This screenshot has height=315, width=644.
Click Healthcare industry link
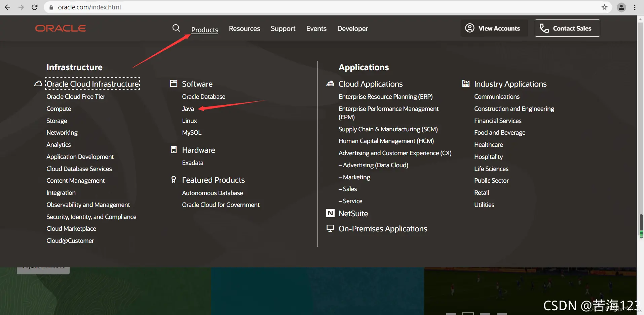click(489, 144)
